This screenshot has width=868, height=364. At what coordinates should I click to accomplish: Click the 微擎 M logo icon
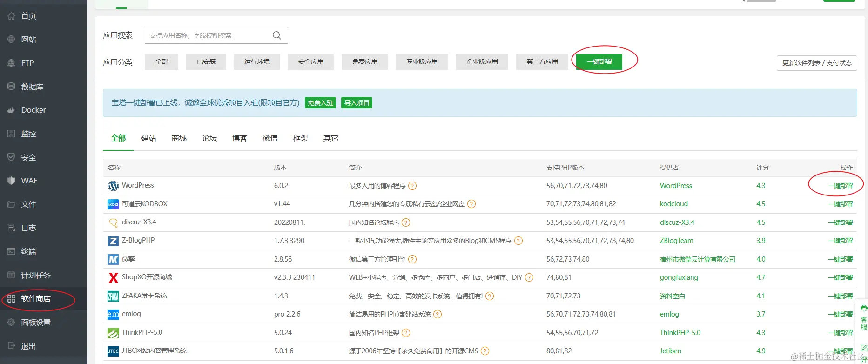[113, 259]
